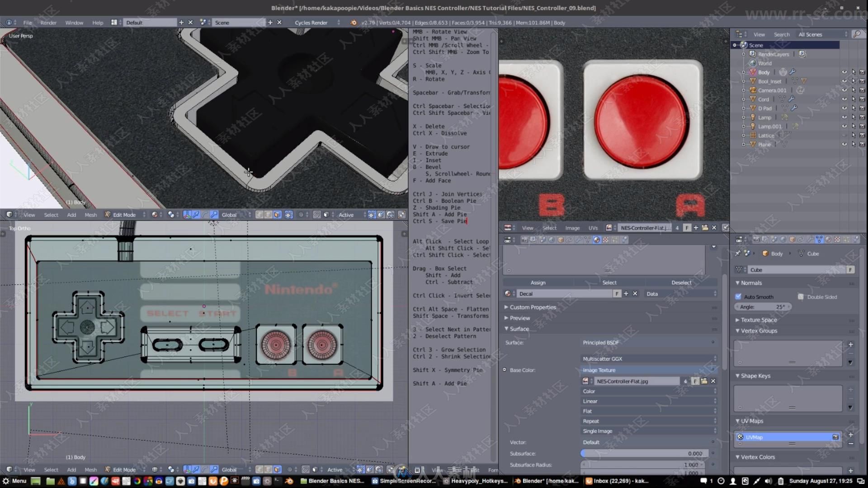
Task: Open the Mesh menu in upper viewport header
Action: click(x=90, y=215)
